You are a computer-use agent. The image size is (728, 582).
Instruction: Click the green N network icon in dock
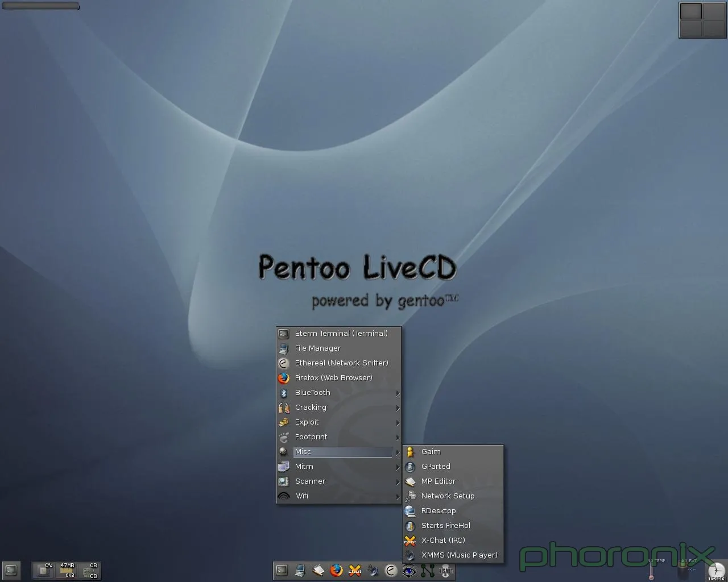pos(427,570)
